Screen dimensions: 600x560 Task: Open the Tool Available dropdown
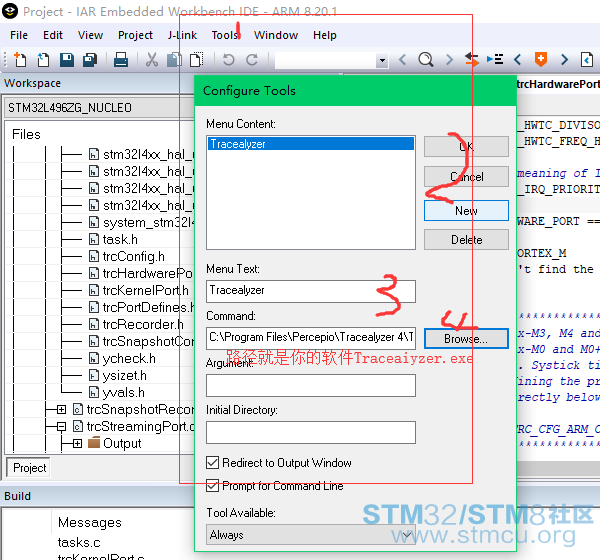click(311, 535)
